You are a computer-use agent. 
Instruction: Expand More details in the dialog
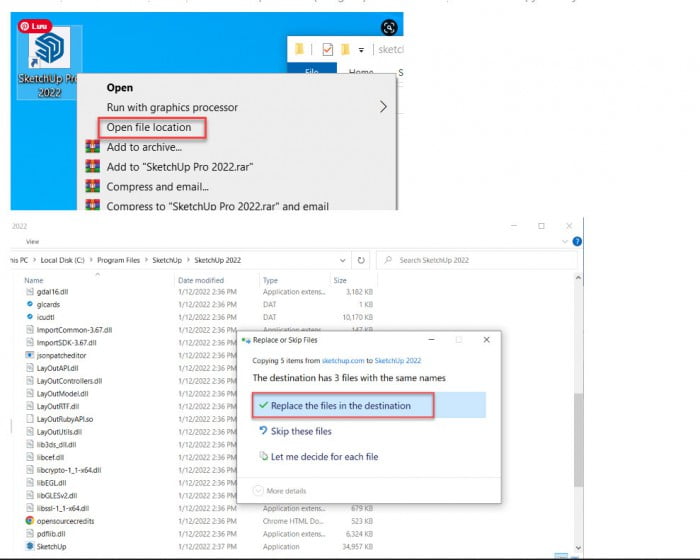[x=280, y=490]
